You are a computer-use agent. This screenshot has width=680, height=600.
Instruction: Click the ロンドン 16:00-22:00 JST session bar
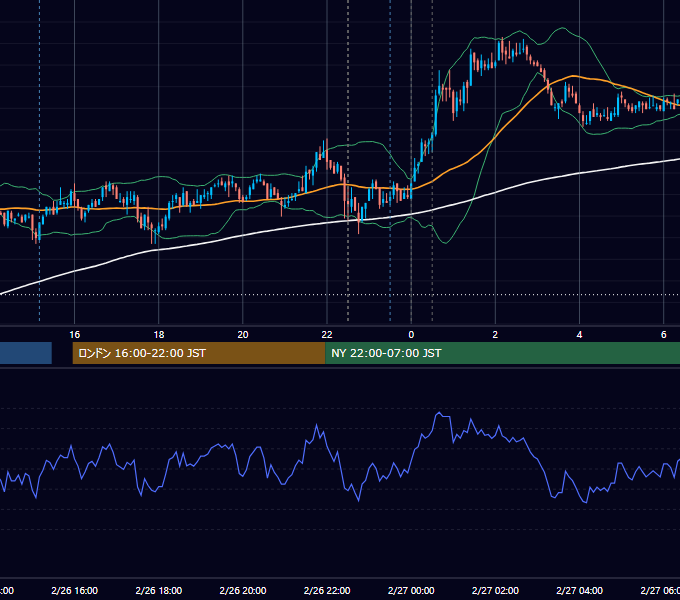(199, 353)
